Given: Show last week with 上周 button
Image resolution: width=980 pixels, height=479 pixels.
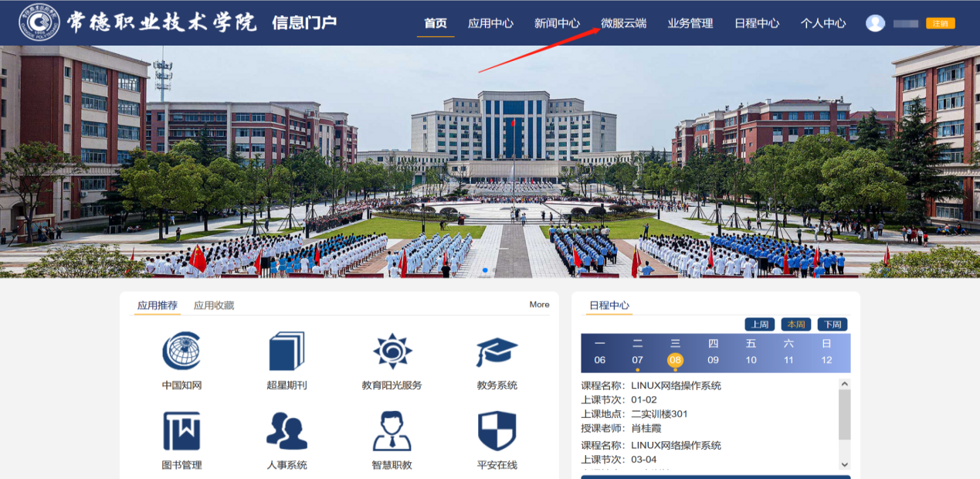Looking at the screenshot, I should (x=759, y=324).
